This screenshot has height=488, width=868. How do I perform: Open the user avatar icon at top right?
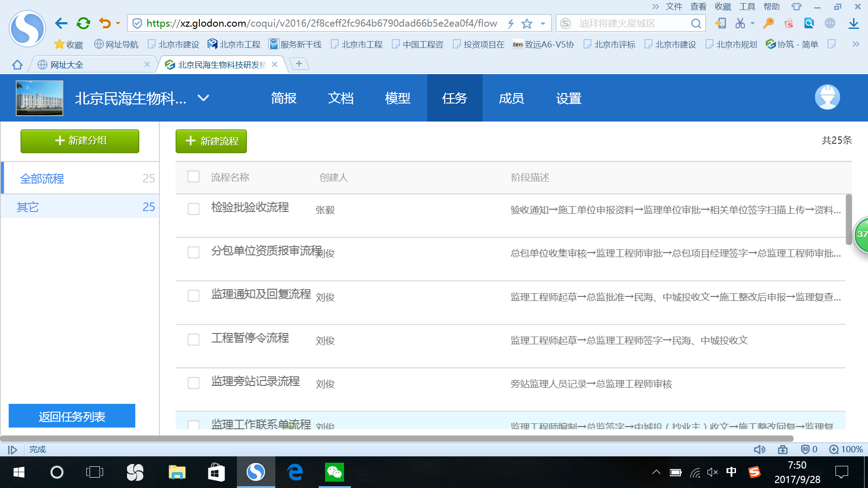pyautogui.click(x=827, y=97)
